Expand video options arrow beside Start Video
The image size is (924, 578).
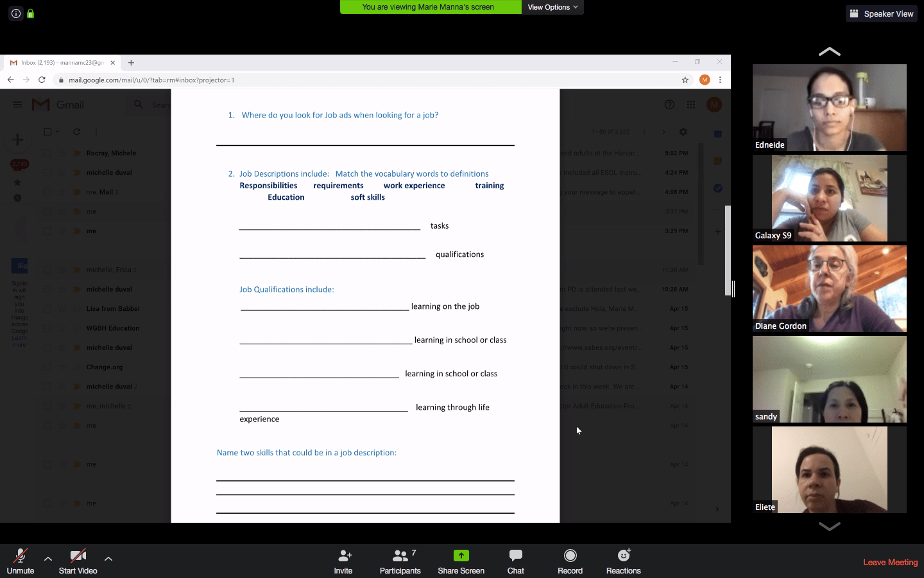click(108, 559)
